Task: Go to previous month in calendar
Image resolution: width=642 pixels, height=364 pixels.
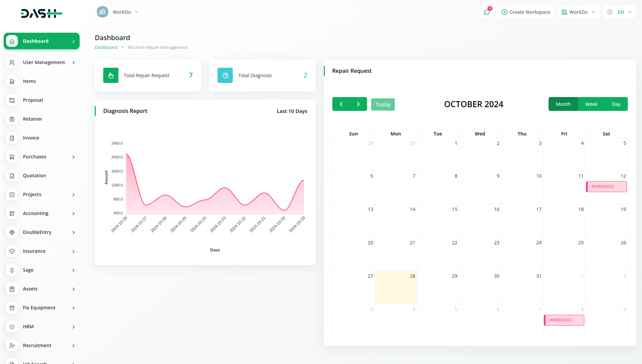Action: [x=341, y=104]
